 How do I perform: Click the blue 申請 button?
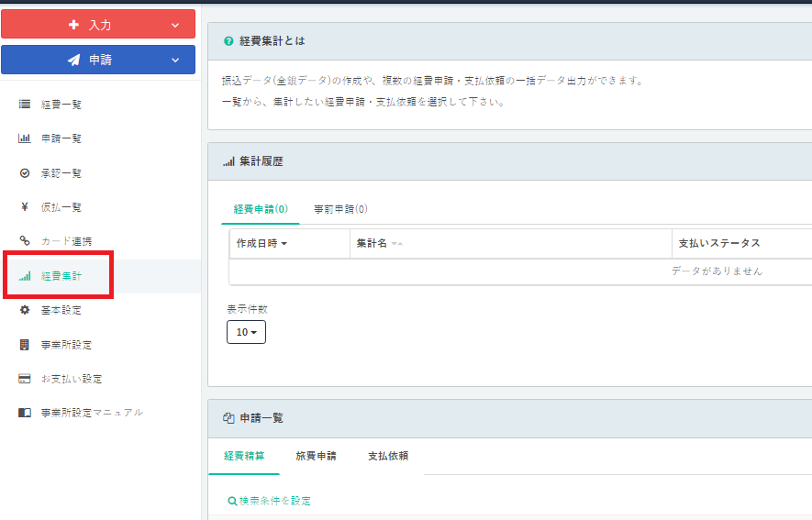click(98, 60)
